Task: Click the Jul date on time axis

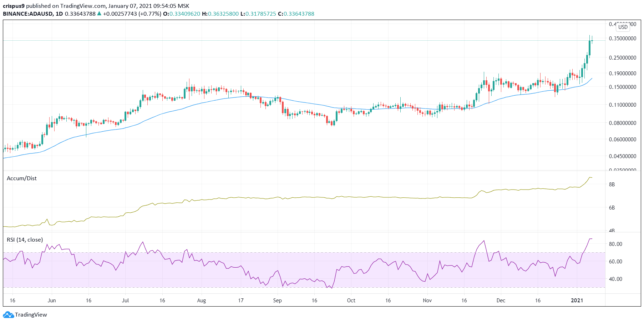Action: pos(125,301)
